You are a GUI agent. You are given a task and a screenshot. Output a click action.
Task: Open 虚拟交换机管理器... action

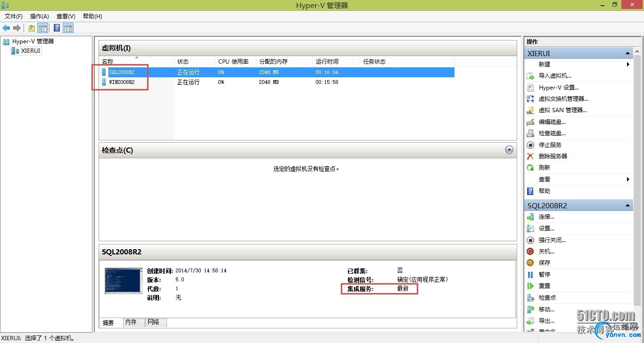(563, 98)
